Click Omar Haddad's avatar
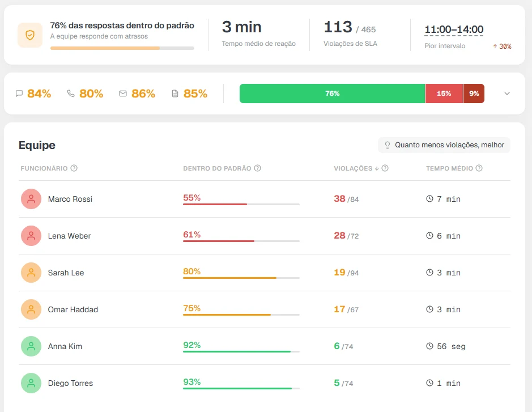Viewport: 532px width, 412px height. tap(31, 309)
